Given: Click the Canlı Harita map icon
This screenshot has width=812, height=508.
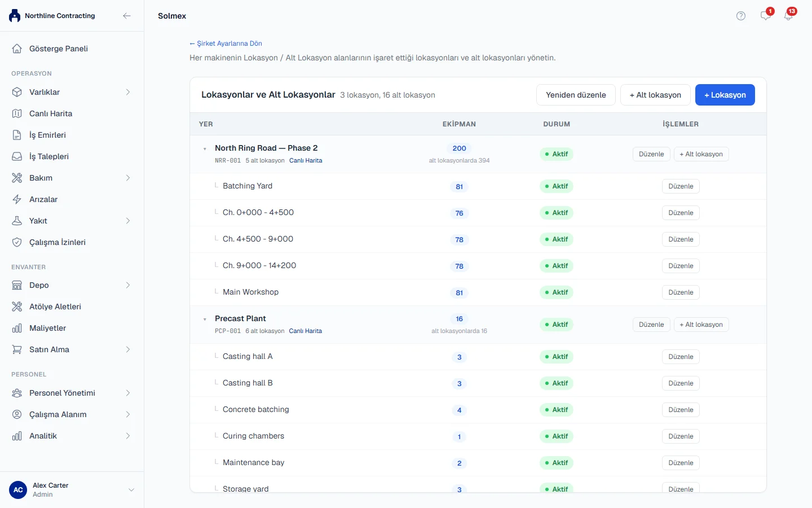Looking at the screenshot, I should [17, 113].
